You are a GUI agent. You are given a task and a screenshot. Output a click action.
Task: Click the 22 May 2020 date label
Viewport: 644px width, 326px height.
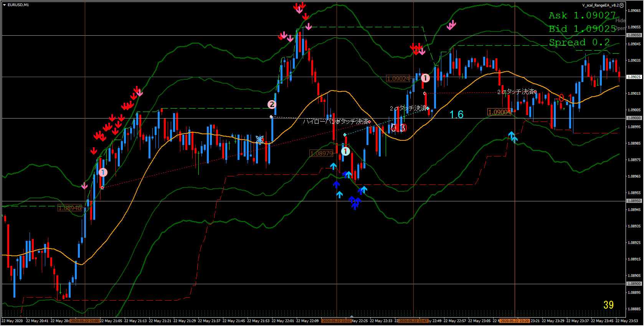[x=12, y=321]
